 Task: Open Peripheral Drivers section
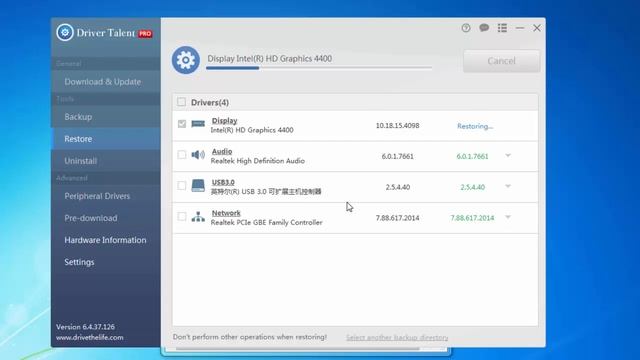point(106,196)
